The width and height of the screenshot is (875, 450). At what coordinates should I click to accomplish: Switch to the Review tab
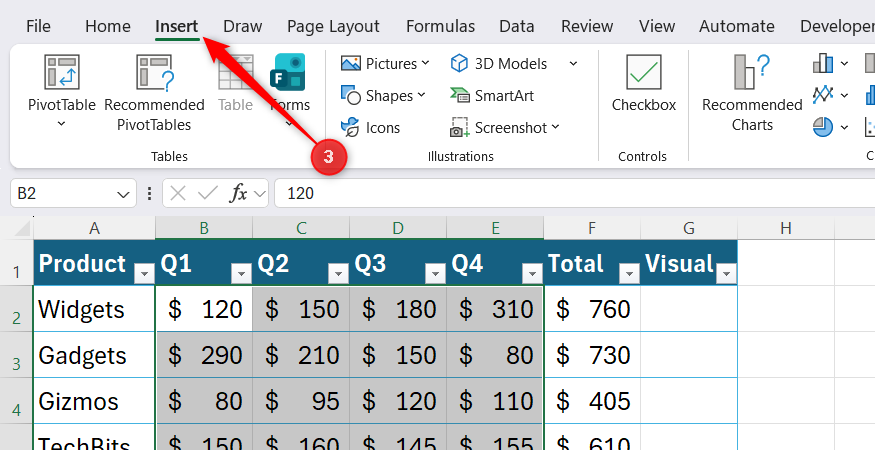click(587, 26)
